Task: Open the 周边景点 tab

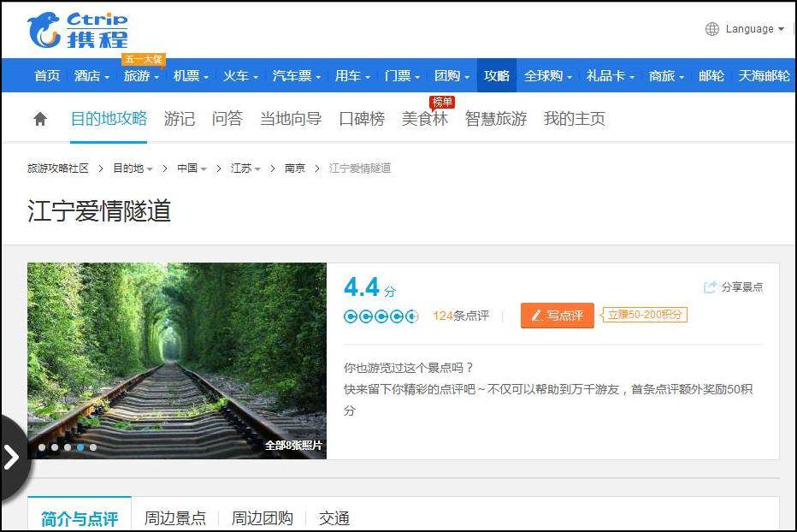Action: (175, 518)
